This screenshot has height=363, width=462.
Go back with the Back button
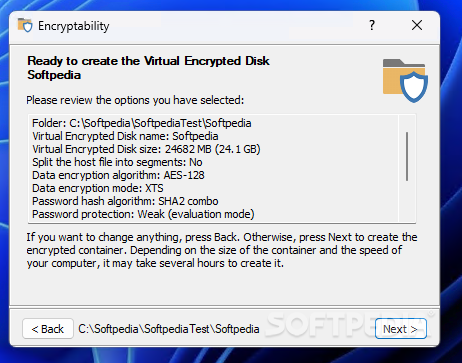point(48,329)
